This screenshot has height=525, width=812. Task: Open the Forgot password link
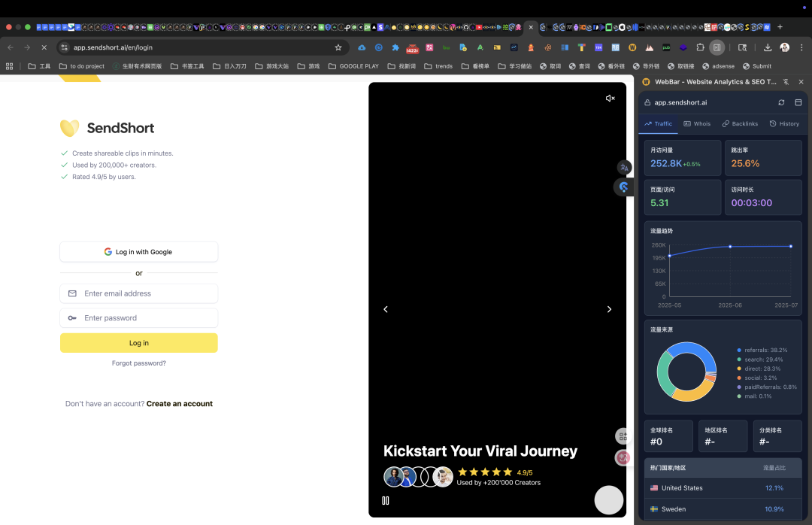click(x=139, y=363)
